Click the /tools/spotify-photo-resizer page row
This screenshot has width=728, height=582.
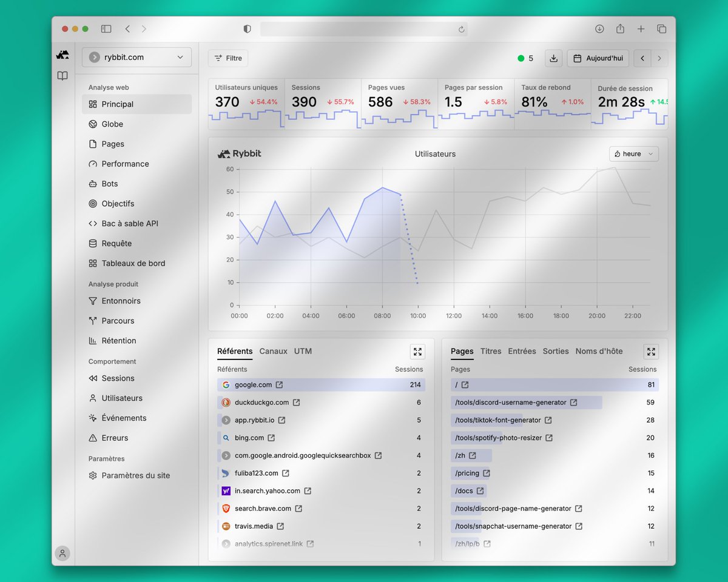click(554, 438)
